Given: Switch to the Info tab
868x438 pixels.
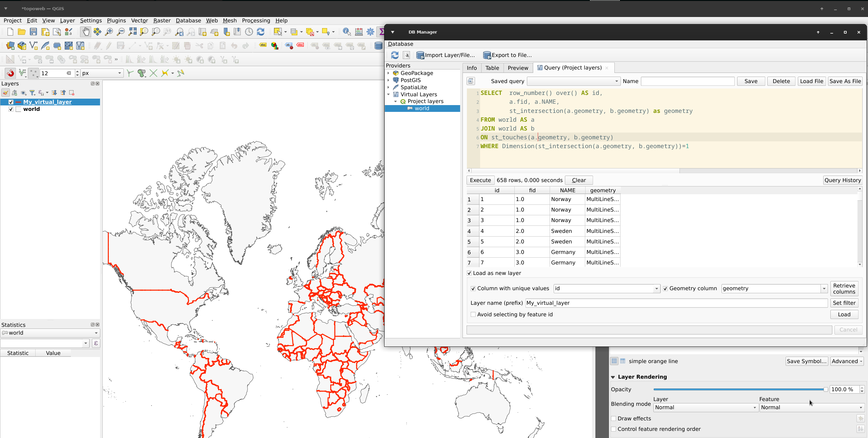Looking at the screenshot, I should 472,68.
